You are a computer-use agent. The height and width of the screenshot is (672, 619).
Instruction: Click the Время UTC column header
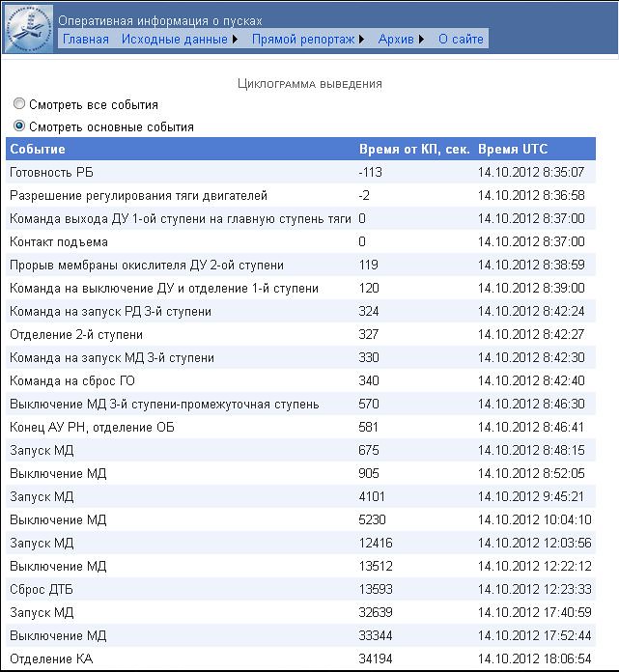pos(512,150)
